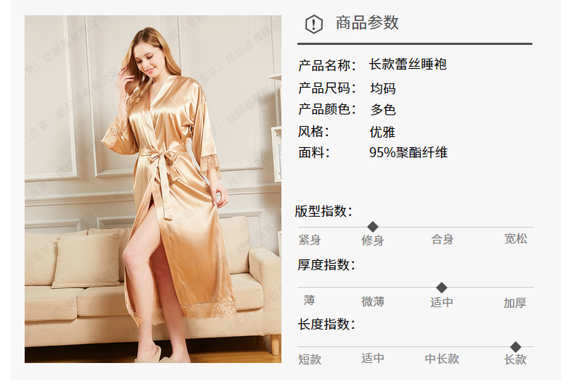The height and width of the screenshot is (392, 573).
Task: Choose 紧身 on the fit scale
Action: click(310, 240)
